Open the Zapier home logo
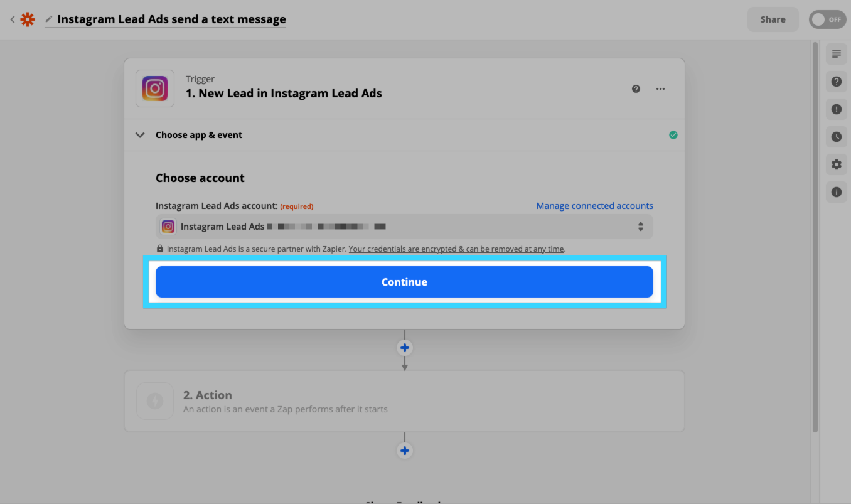 pos(28,19)
